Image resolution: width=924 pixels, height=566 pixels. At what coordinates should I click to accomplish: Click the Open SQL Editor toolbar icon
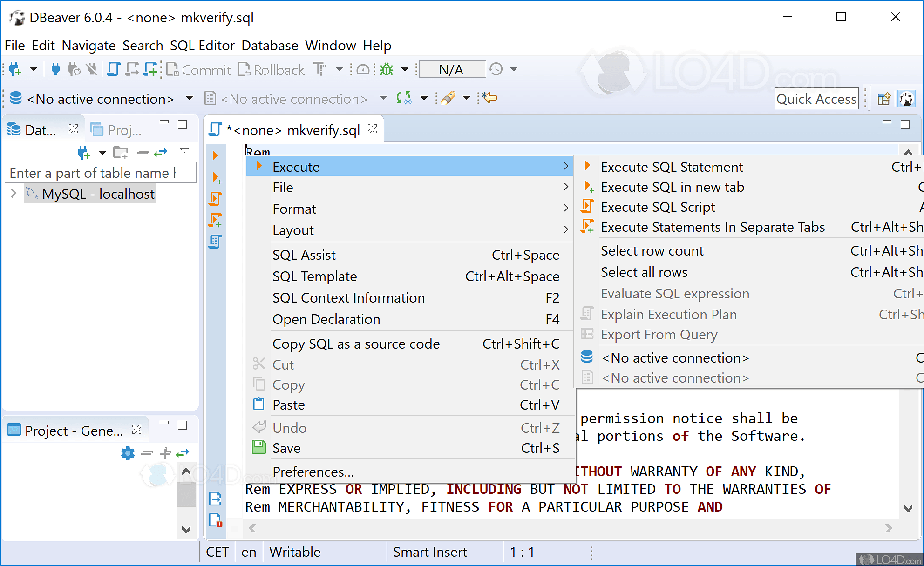click(114, 70)
